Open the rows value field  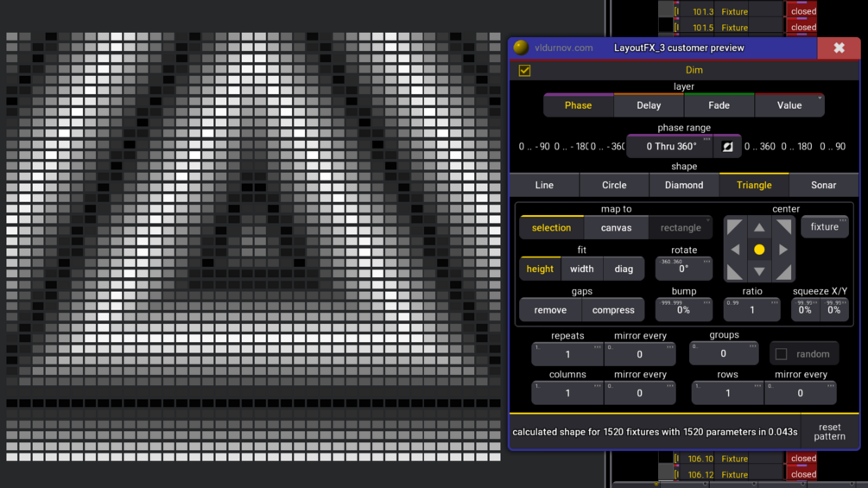click(x=727, y=393)
